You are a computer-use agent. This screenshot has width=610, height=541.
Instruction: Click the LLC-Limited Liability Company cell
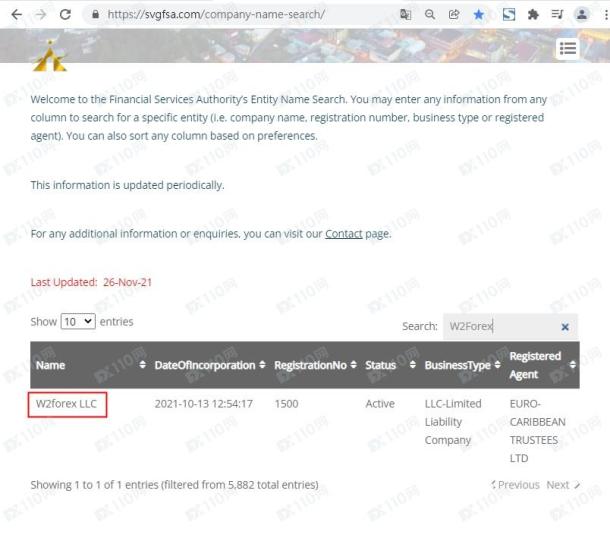(x=453, y=422)
